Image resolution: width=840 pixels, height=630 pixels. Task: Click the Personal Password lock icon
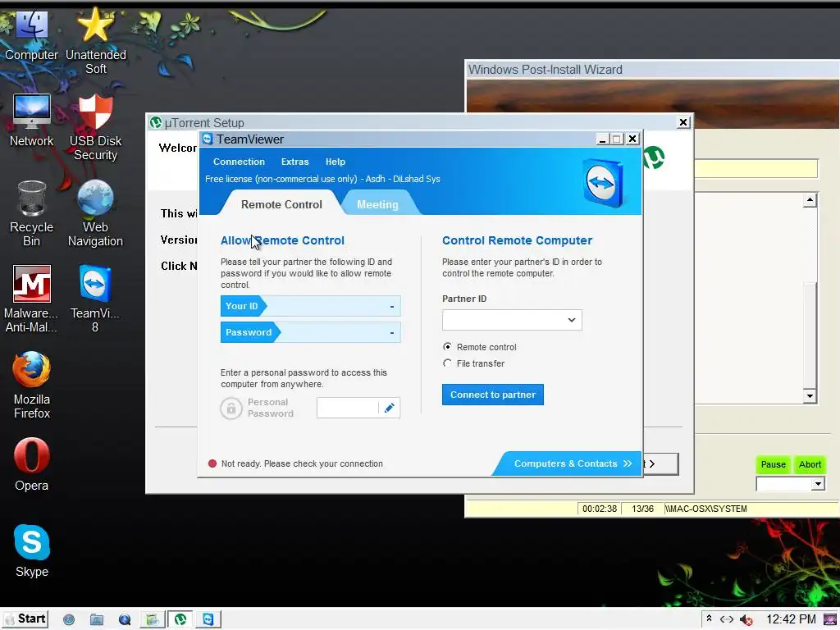[231, 409]
